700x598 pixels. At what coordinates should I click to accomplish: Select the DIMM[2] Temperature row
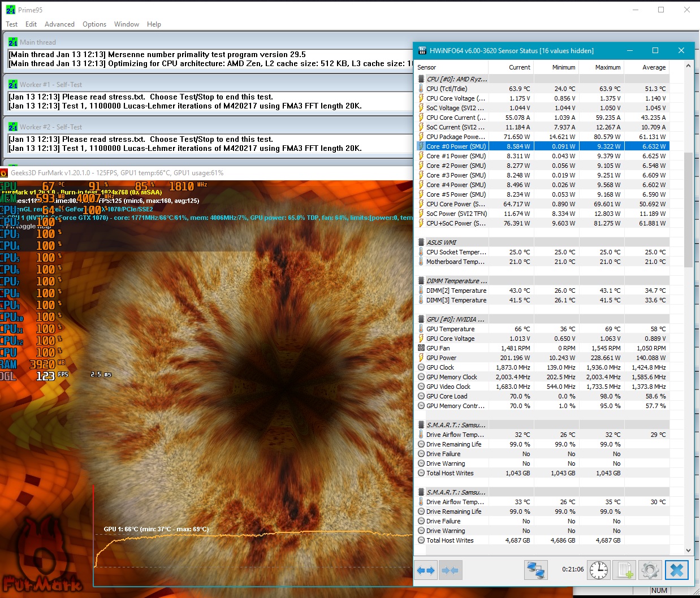pos(542,291)
